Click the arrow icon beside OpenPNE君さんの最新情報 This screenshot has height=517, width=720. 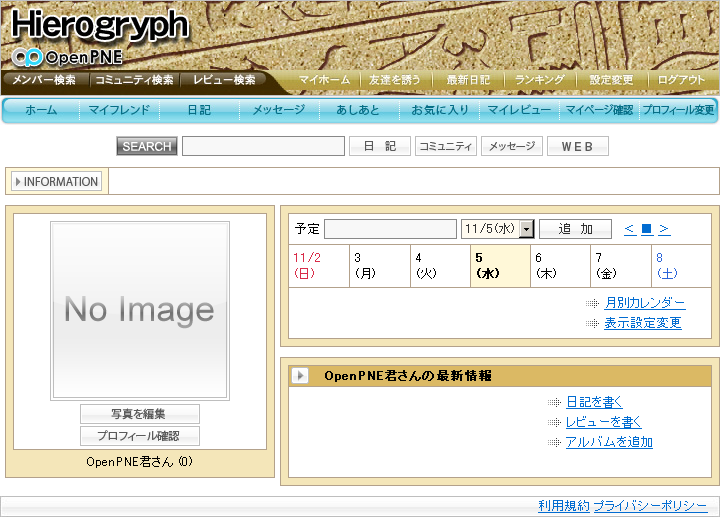click(x=300, y=376)
